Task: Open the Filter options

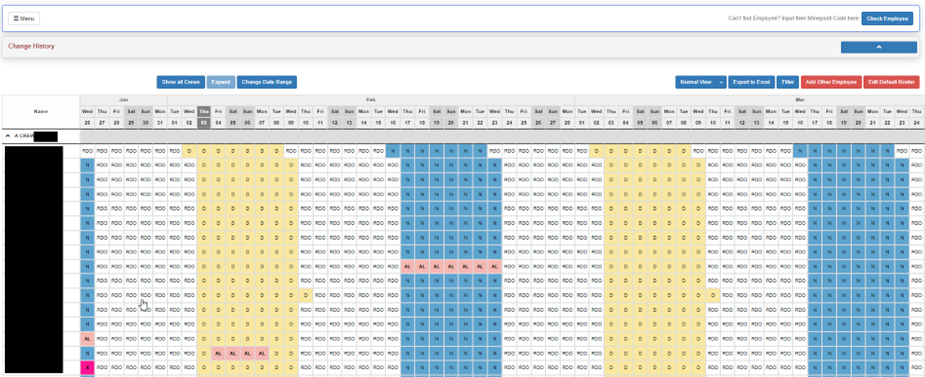Action: coord(788,82)
